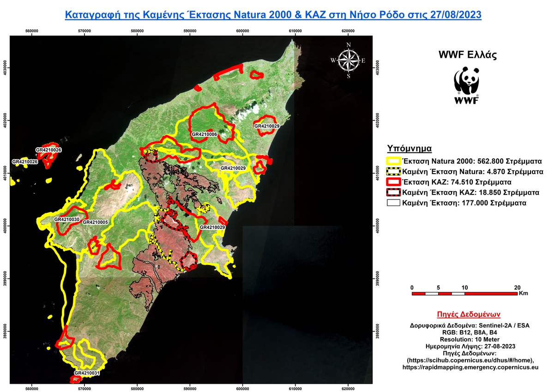Select the GR4210006 map label
The height and width of the screenshot is (392, 554).
pyautogui.click(x=204, y=134)
